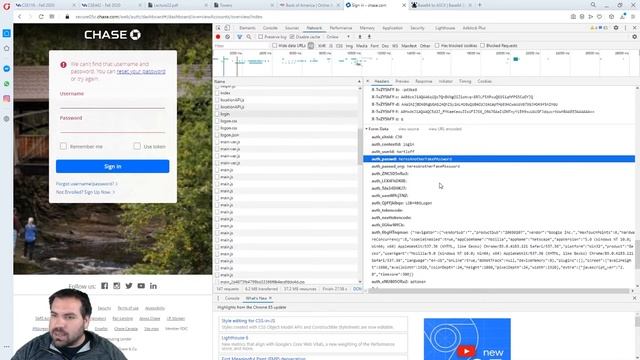Click into the Username field
This screenshot has width=640, height=360.
113,103
